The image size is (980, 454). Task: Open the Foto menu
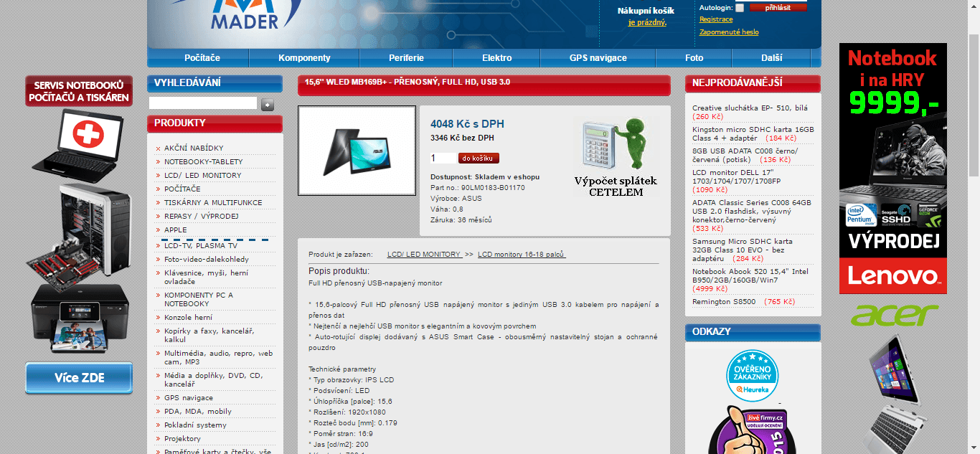pos(694,58)
